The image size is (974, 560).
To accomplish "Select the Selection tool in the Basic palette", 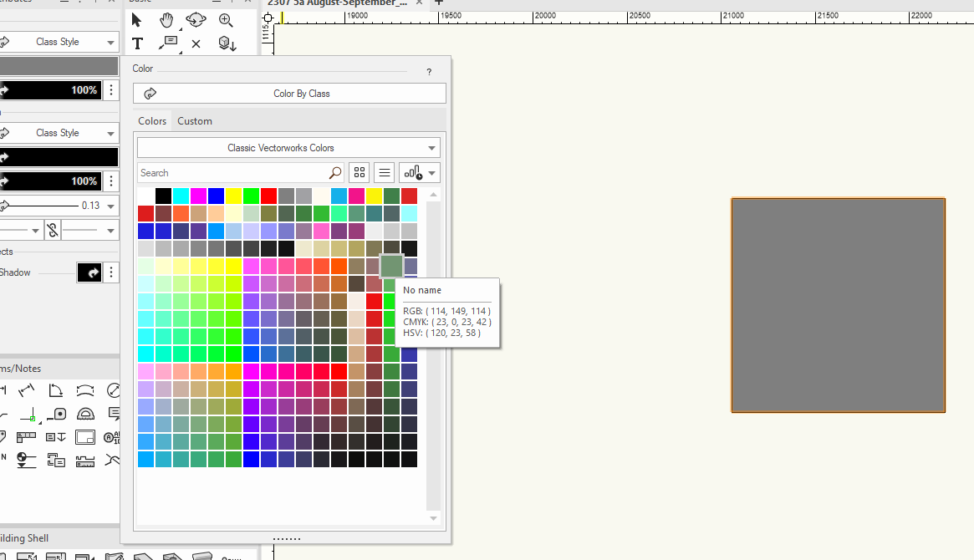I will (137, 21).
